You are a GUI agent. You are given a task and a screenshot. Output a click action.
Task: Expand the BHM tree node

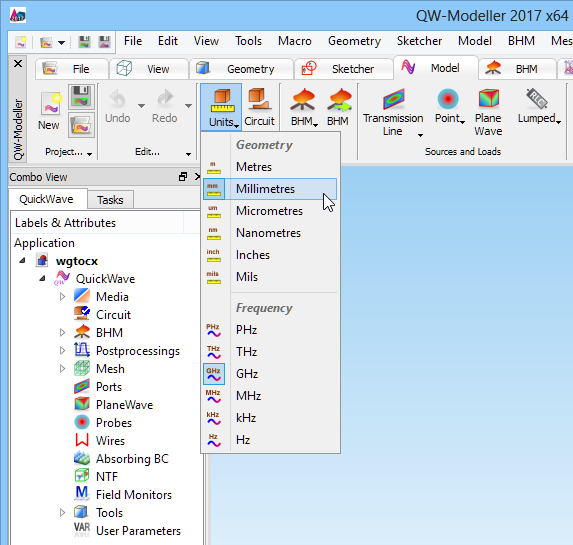pyautogui.click(x=62, y=332)
